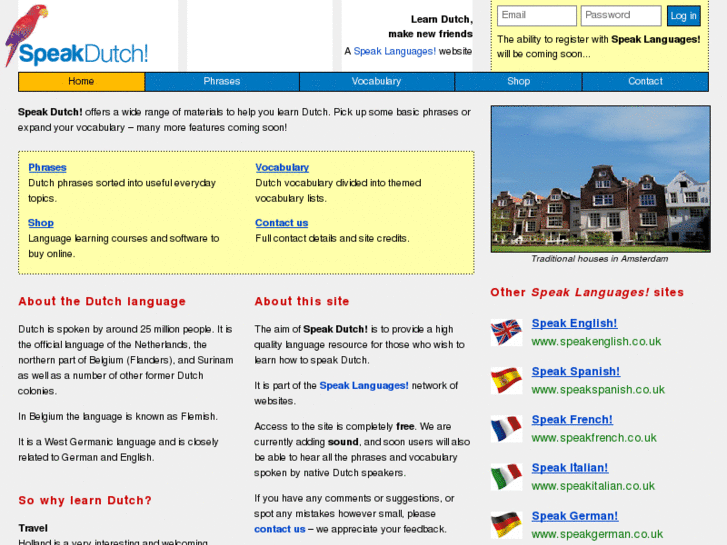The image size is (727, 545).
Task: Follow the Speak German! link
Action: (x=574, y=516)
